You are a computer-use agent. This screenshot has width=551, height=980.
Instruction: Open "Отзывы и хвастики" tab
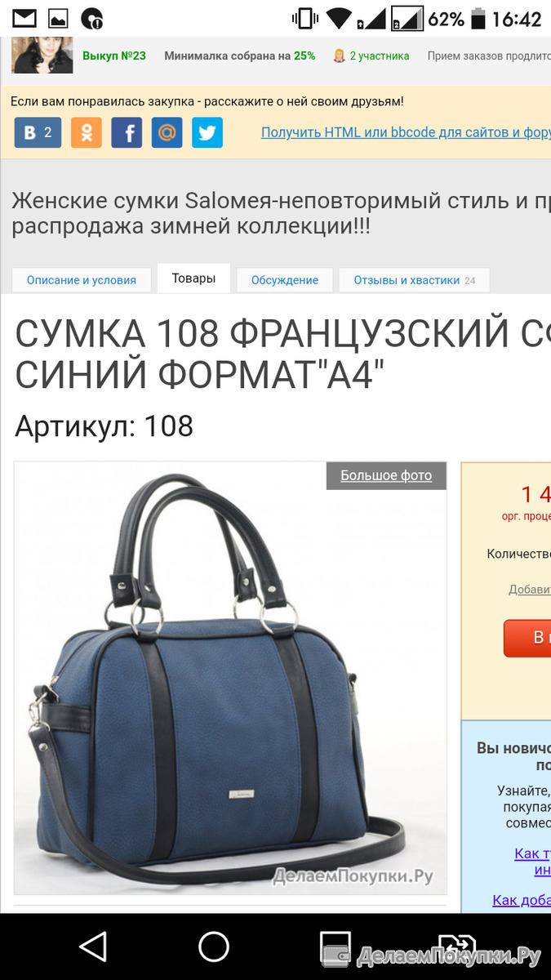coord(415,279)
